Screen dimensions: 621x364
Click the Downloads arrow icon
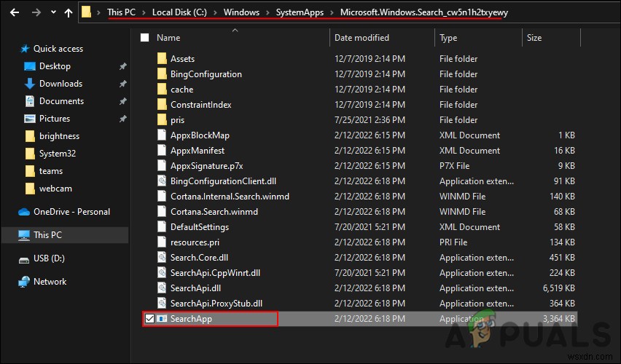30,84
